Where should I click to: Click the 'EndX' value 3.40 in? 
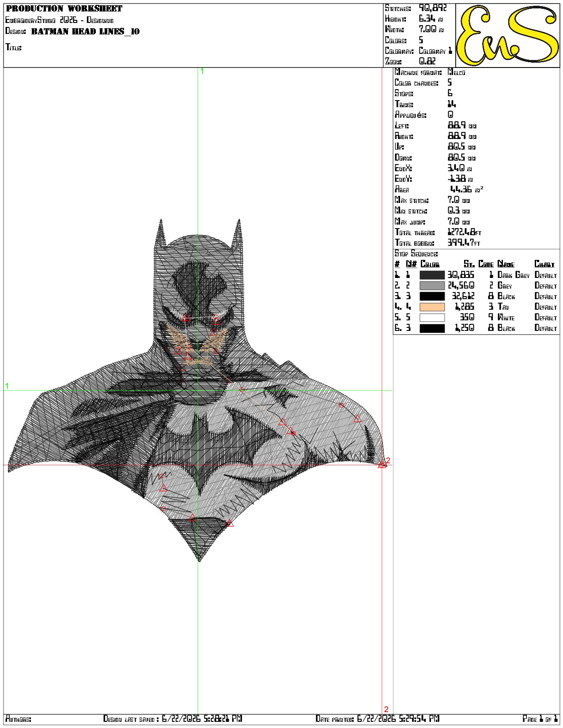460,168
